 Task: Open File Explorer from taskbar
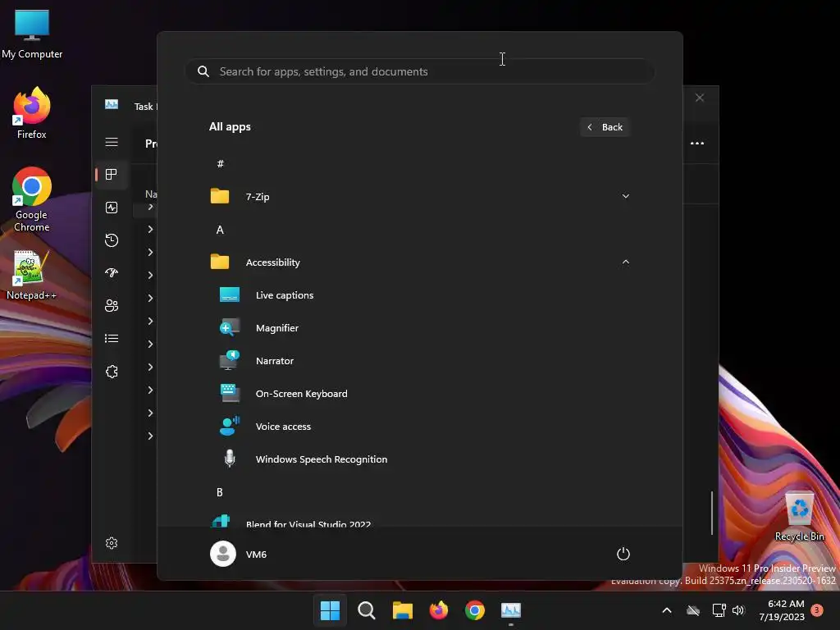coord(402,610)
